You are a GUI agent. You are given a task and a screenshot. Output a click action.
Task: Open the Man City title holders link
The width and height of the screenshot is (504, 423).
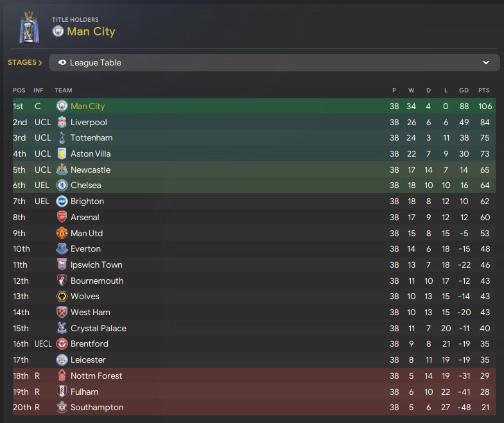91,31
